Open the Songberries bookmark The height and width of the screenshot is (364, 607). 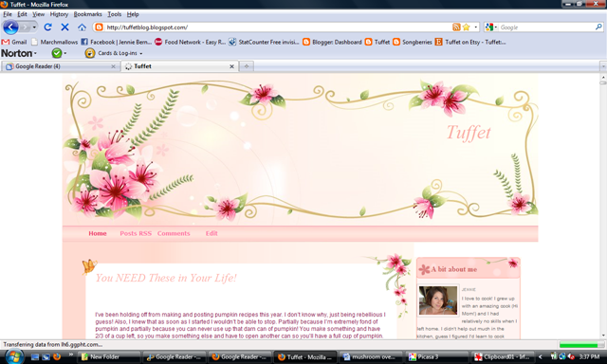point(413,42)
